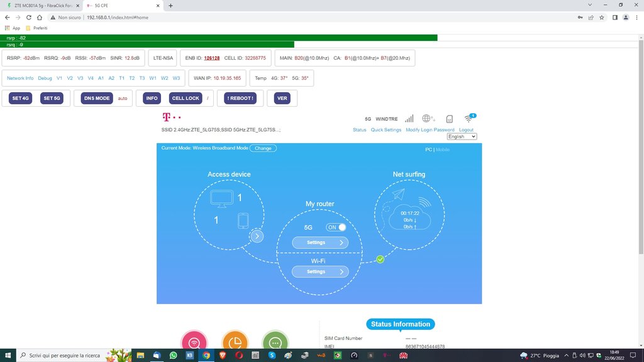Viewport: 644px width, 362px height.
Task: Switch to Mobile view mode
Action: (442, 150)
